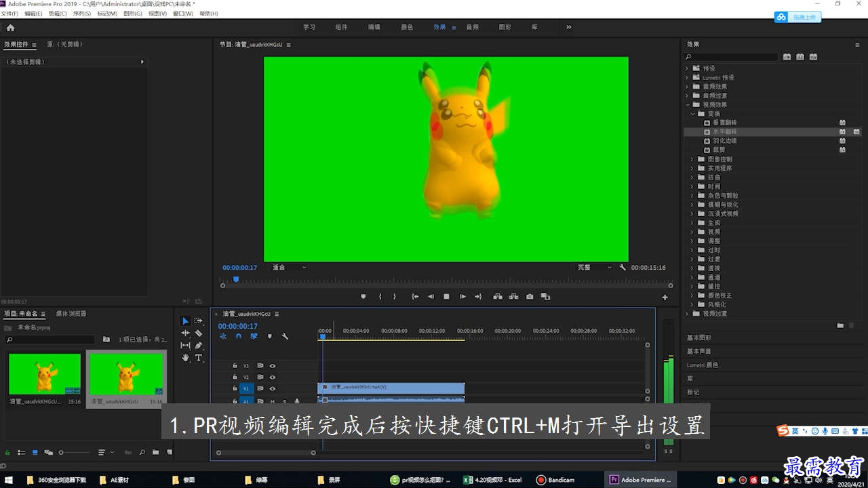The height and width of the screenshot is (488, 868).
Task: Select the Pen tool
Action: [199, 345]
